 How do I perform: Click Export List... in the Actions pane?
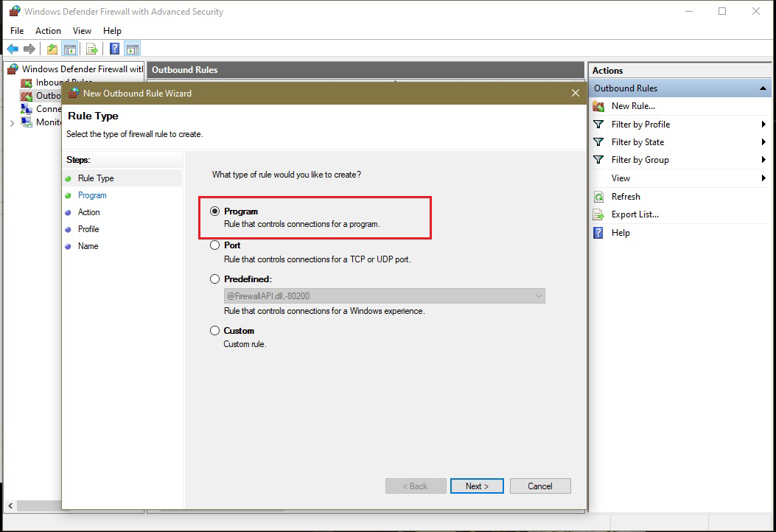(635, 214)
